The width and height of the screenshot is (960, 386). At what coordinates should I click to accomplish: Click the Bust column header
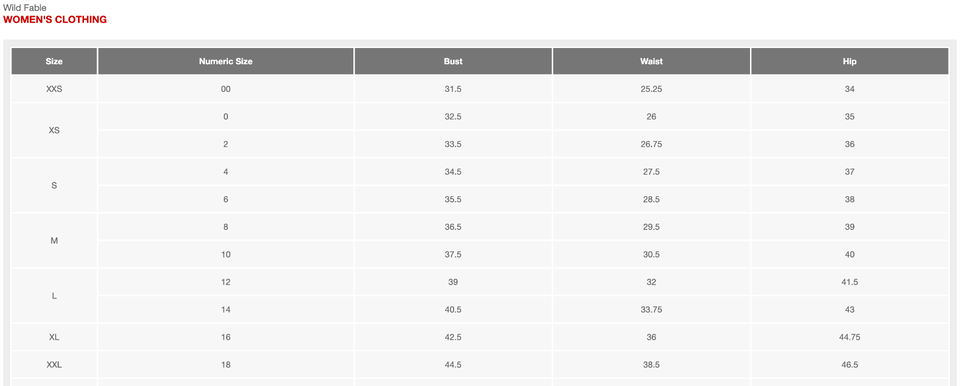point(453,61)
